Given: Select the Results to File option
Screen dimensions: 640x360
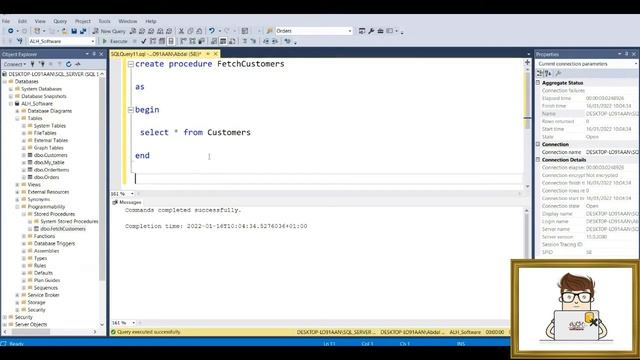Looking at the screenshot, I should point(232,41).
